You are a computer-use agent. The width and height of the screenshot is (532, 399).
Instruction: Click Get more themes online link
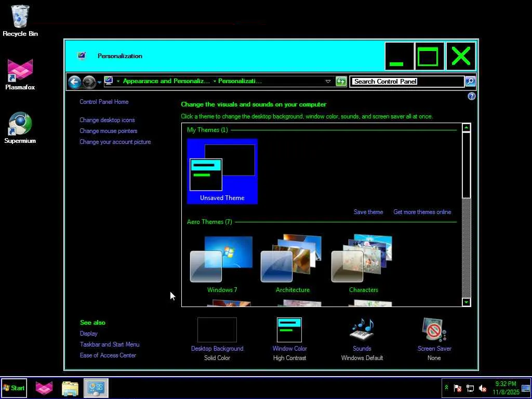tap(422, 212)
